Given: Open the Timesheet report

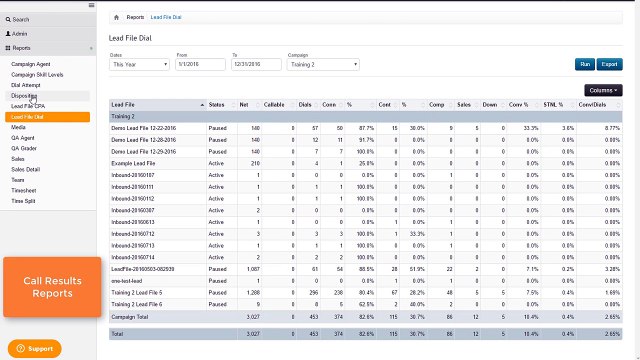Looking at the screenshot, I should click(x=24, y=191).
